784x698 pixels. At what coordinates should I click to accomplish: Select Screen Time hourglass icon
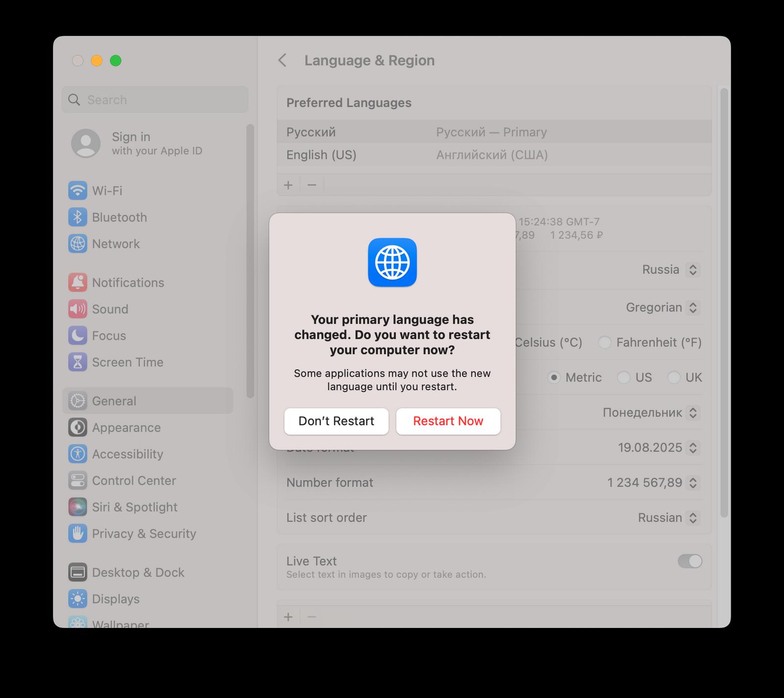[x=77, y=362]
